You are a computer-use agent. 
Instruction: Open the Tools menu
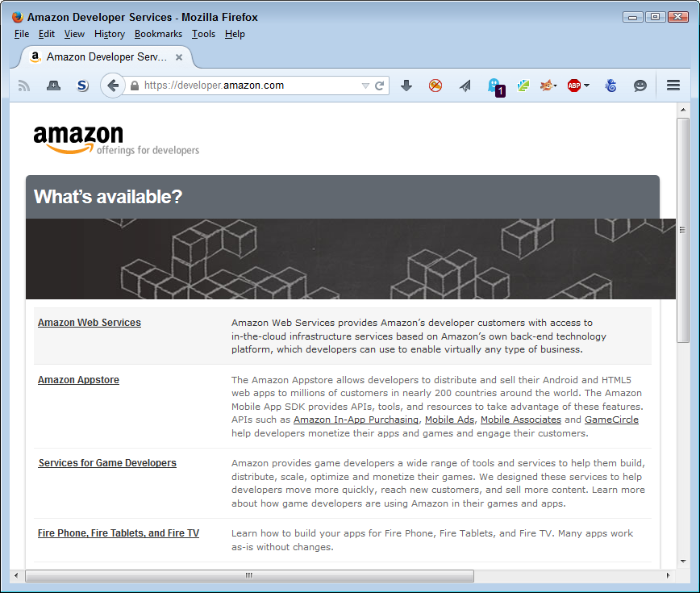[203, 34]
